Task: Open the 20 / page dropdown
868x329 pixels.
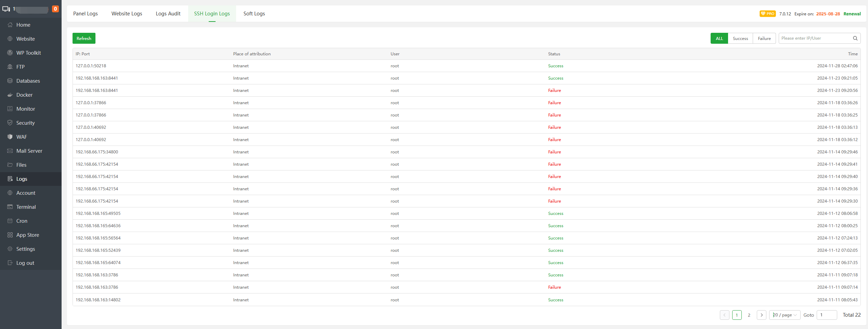Action: pos(785,315)
